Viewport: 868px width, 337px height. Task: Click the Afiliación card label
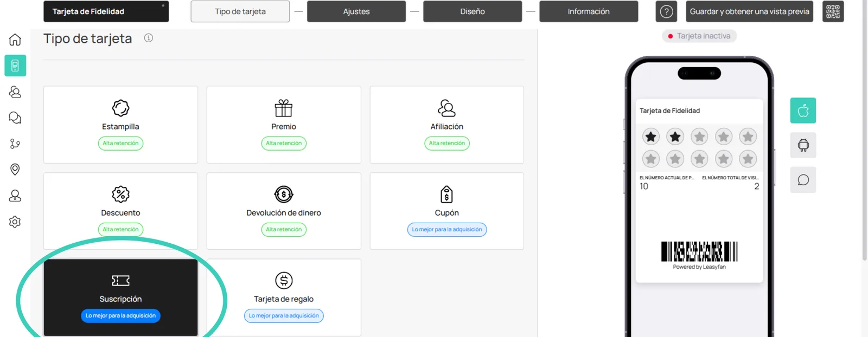(447, 126)
